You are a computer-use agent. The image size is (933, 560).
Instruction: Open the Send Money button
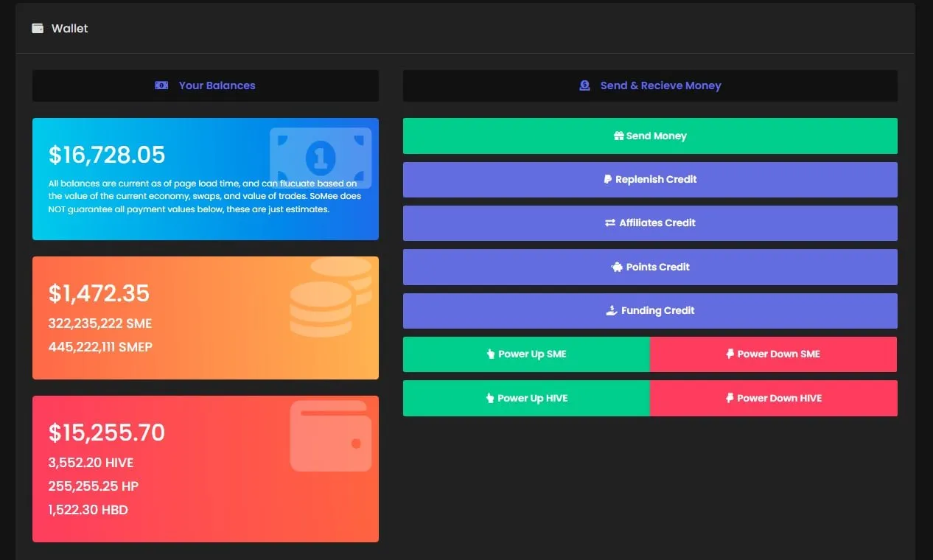(x=650, y=136)
